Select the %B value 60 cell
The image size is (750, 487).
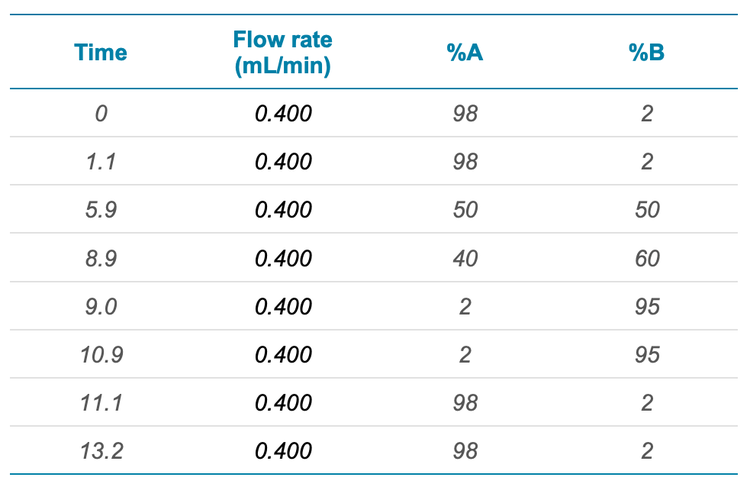[x=647, y=258]
